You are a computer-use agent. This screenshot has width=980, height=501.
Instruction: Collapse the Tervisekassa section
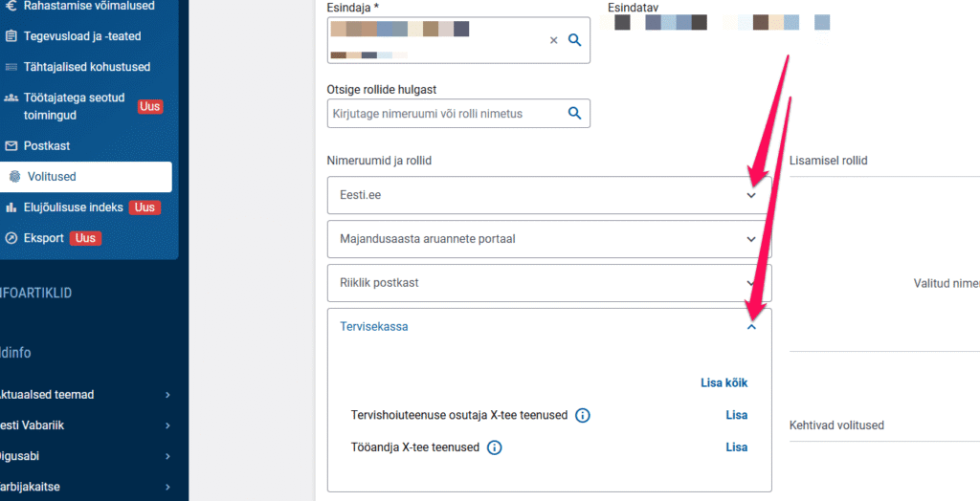click(x=751, y=327)
